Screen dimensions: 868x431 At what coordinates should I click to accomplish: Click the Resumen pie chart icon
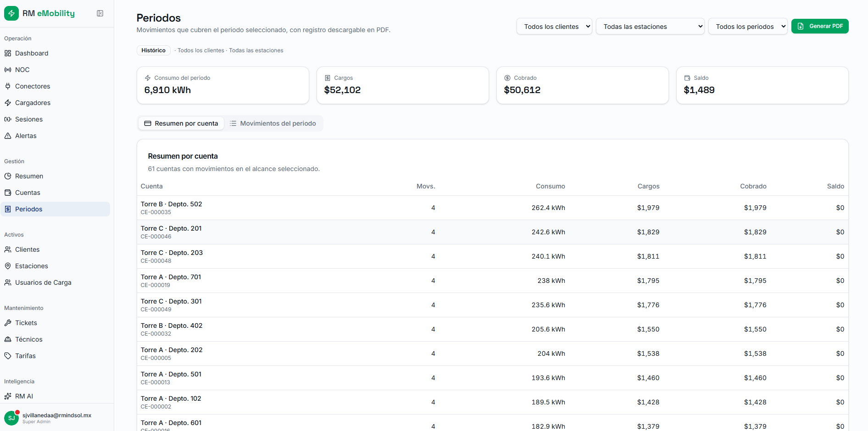(x=8, y=176)
